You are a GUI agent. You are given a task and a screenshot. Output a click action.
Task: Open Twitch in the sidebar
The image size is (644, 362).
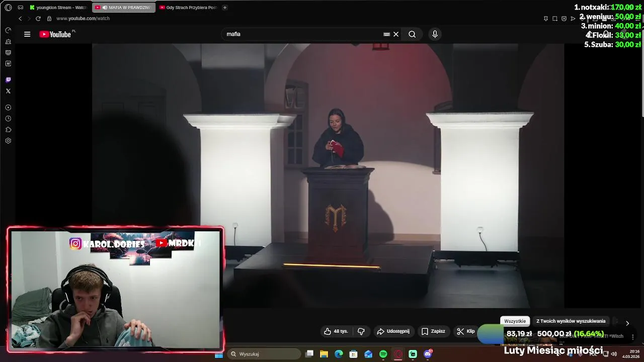(8, 80)
